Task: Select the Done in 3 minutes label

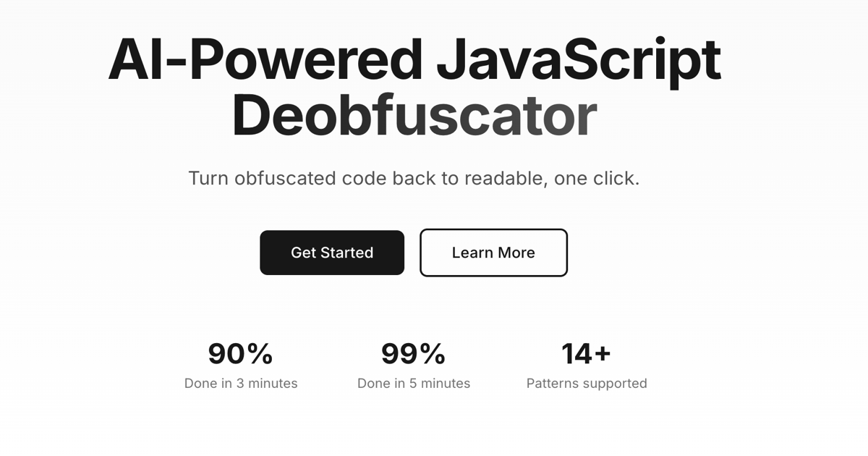Action: pos(241,384)
